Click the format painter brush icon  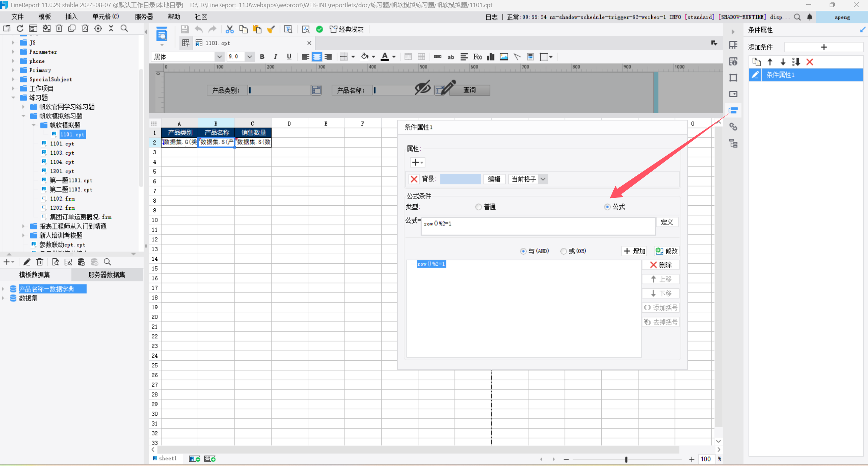point(271,29)
